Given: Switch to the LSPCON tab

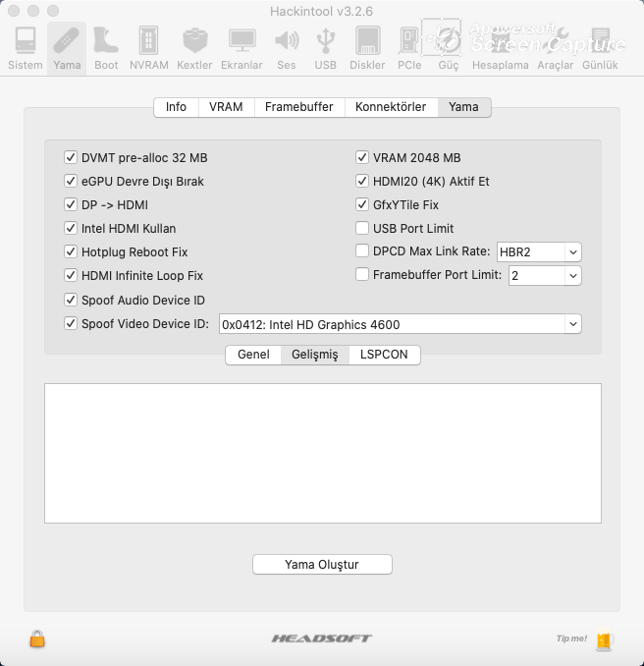Looking at the screenshot, I should point(384,355).
